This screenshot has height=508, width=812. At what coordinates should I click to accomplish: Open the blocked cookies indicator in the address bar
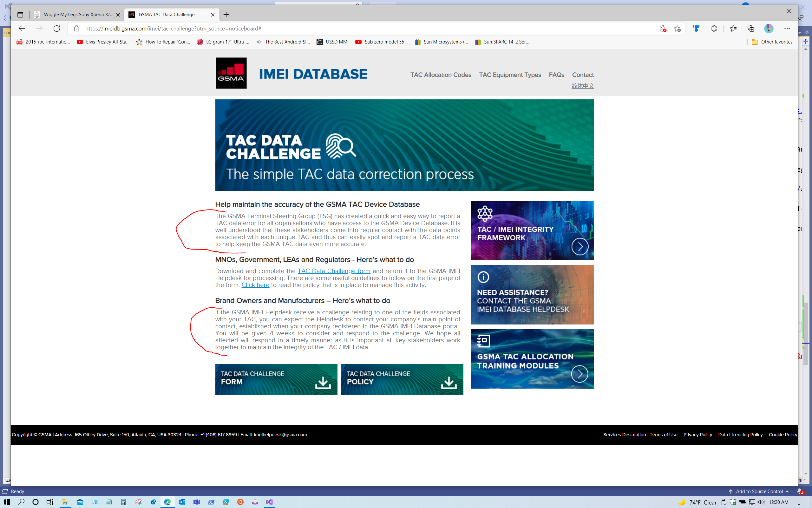coord(663,29)
